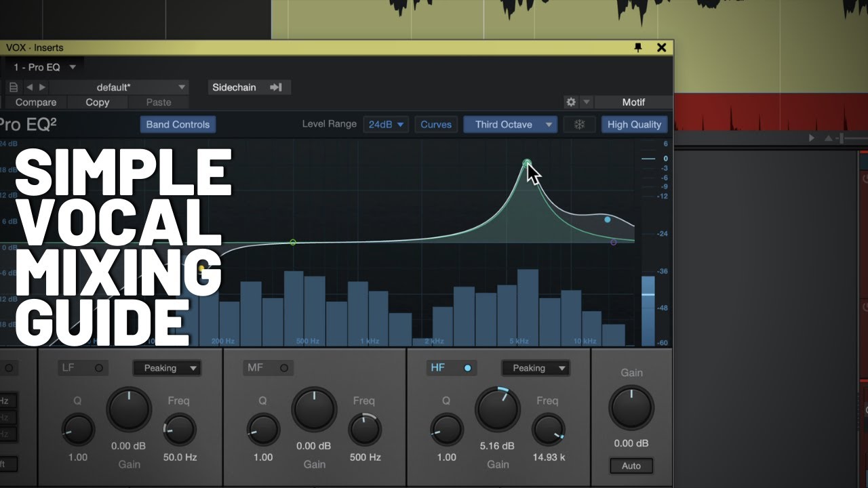Viewport: 868px width, 488px height.
Task: Open the 1 - Pro EQ insert selector
Action: pyautogui.click(x=45, y=67)
